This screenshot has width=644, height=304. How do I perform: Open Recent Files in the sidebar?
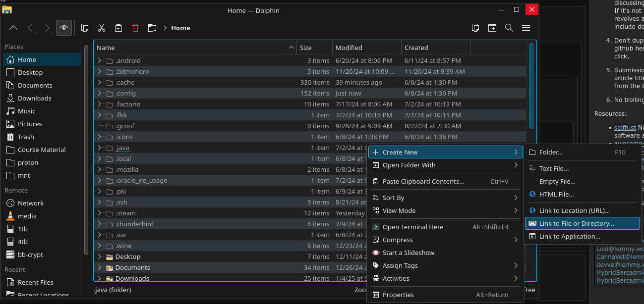click(x=42, y=282)
